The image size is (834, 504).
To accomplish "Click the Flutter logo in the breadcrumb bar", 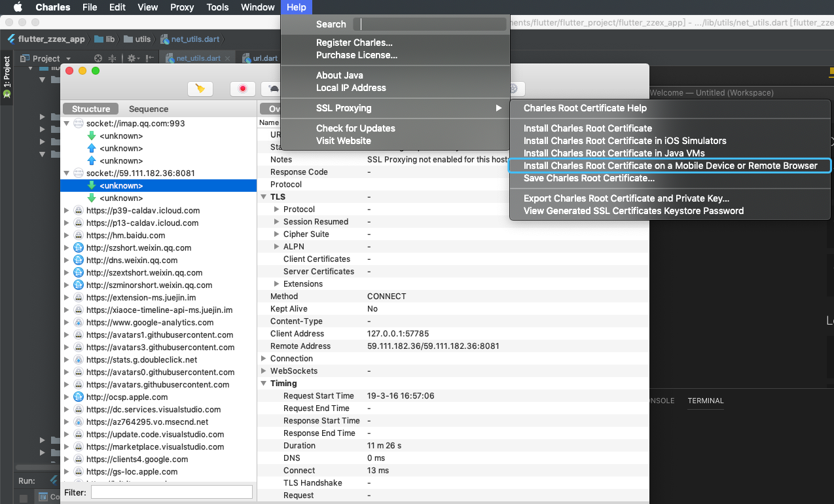I will pyautogui.click(x=11, y=39).
